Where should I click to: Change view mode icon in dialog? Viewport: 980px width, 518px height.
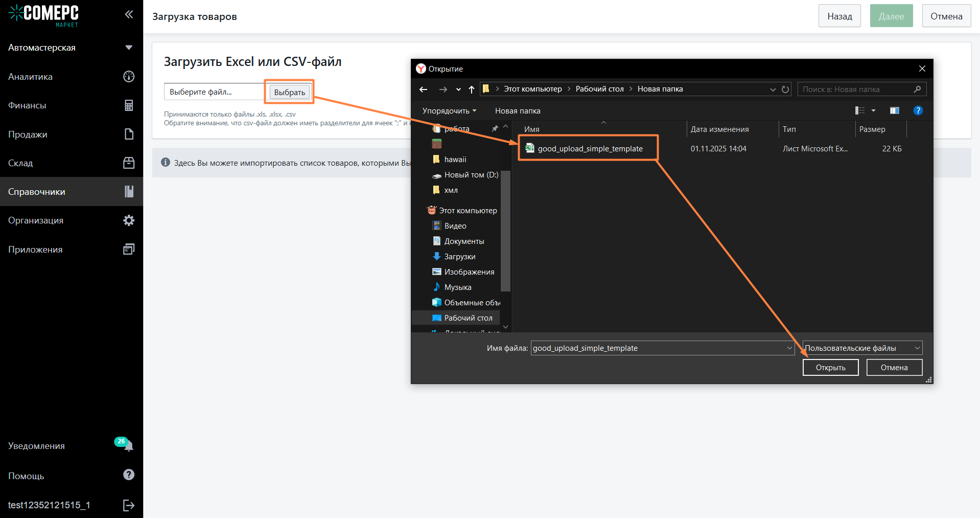860,110
